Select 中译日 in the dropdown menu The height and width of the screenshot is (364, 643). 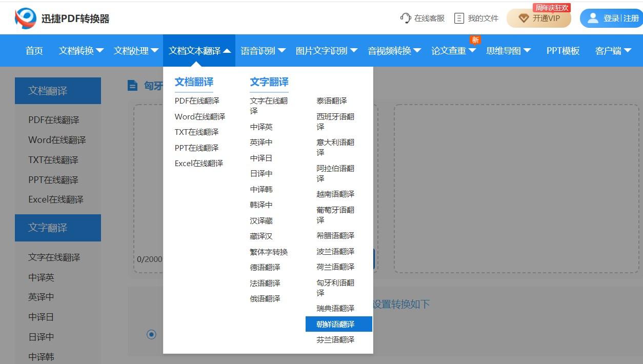pos(262,158)
